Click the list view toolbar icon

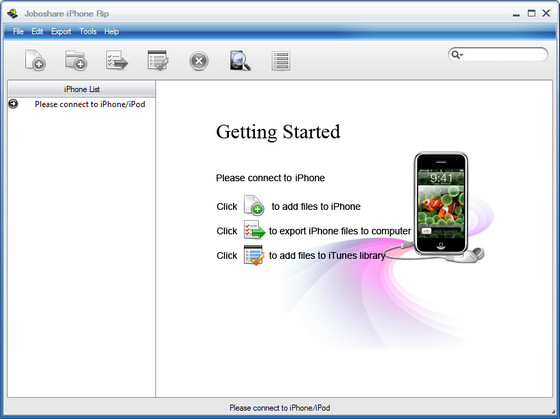point(281,61)
